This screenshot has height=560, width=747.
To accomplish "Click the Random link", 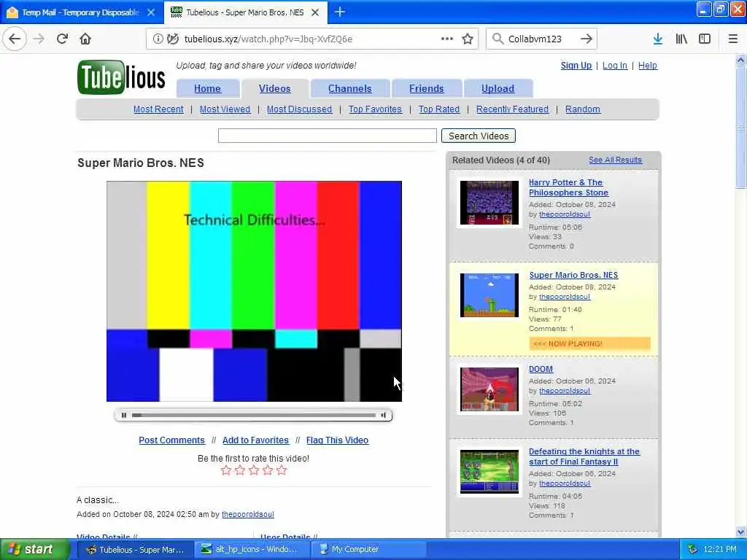I will pos(583,109).
